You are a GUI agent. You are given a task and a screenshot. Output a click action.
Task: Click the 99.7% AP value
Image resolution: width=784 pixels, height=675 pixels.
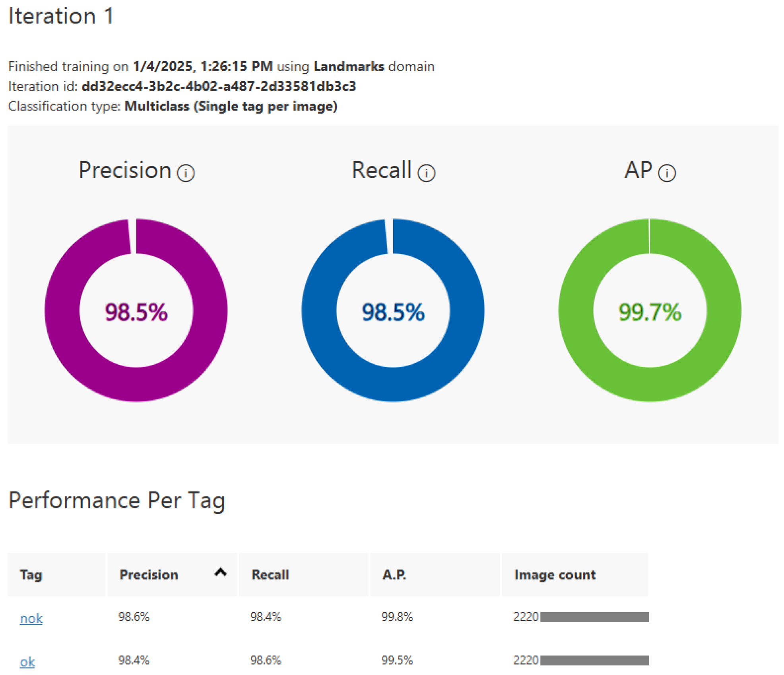[650, 312]
